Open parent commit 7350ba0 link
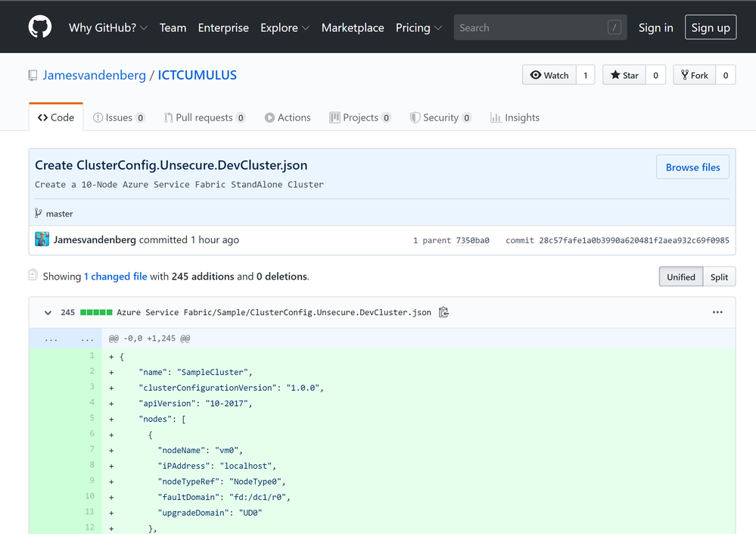 pos(472,240)
